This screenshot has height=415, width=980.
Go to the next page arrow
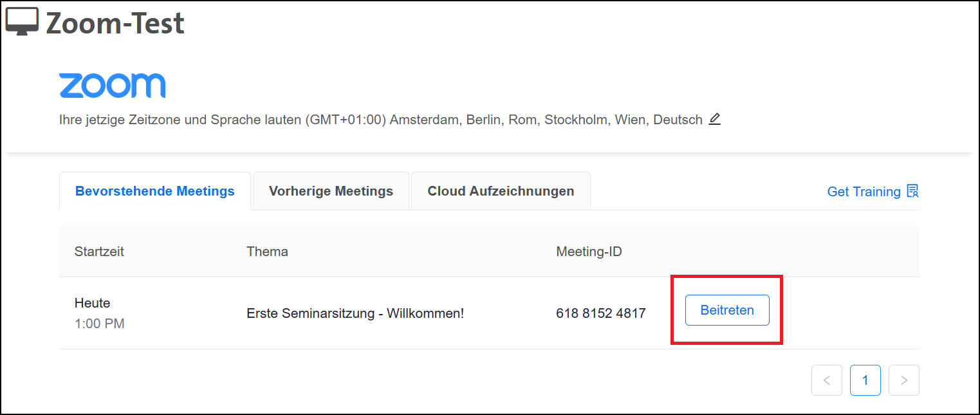pyautogui.click(x=903, y=380)
